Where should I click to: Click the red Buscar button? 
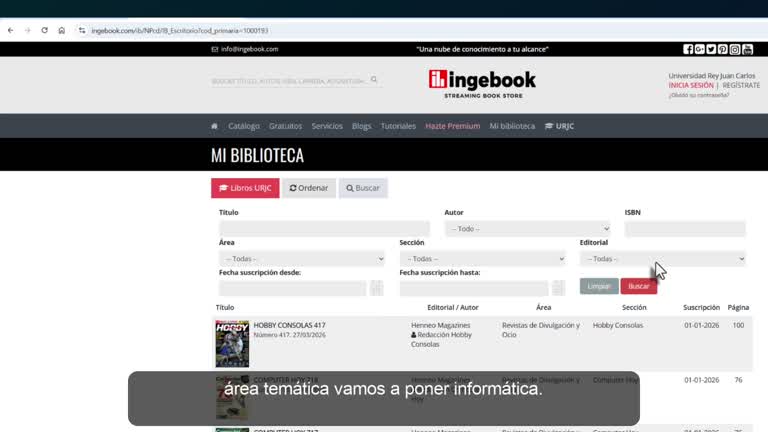coord(639,286)
